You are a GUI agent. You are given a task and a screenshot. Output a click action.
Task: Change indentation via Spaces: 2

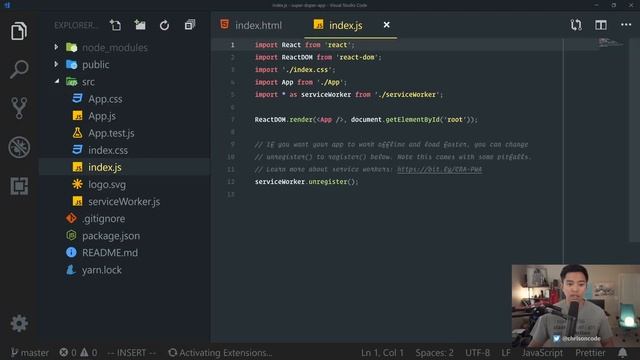(434, 352)
